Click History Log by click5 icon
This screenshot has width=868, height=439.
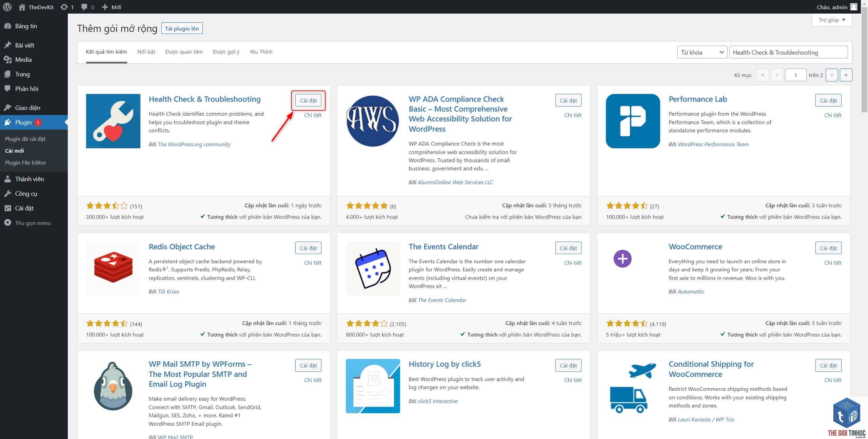coord(373,386)
